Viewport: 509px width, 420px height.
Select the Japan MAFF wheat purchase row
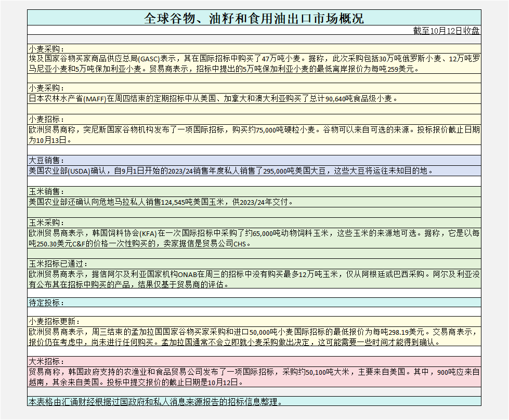(213, 98)
